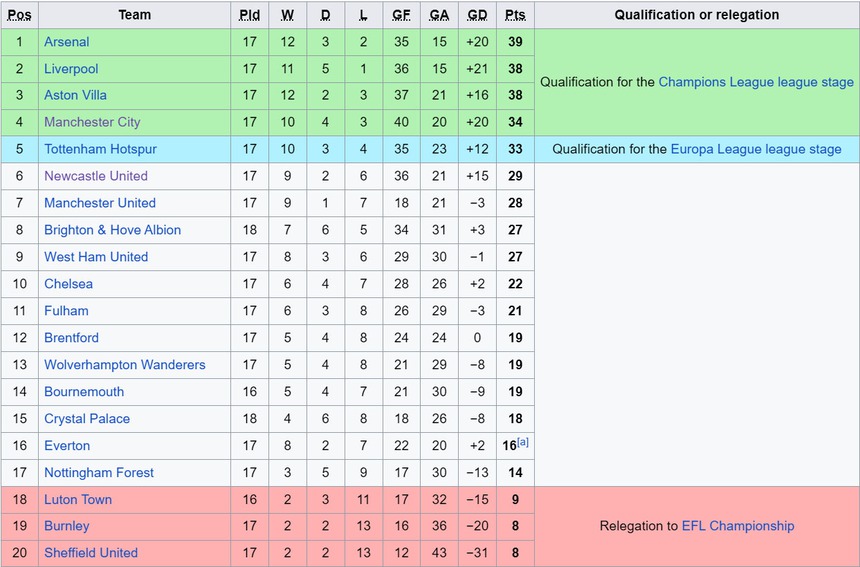Click the Liverpool team link
The width and height of the screenshot is (860, 567).
71,69
